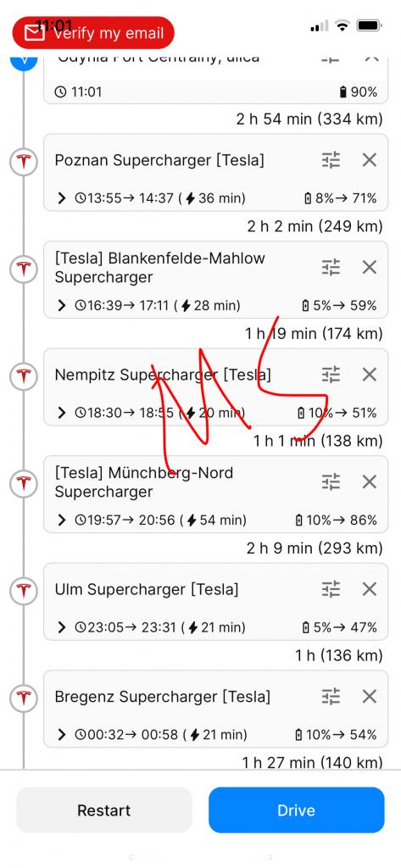Open settings sliders for Poznan Supercharger

(331, 160)
